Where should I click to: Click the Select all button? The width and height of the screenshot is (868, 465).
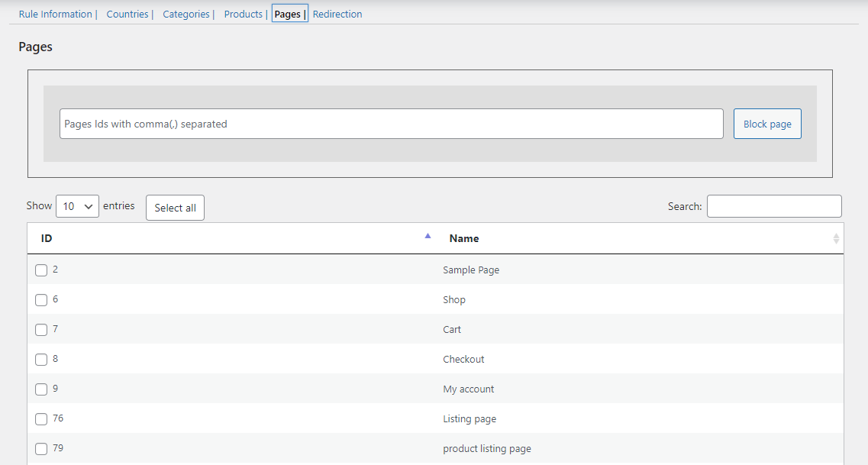pyautogui.click(x=175, y=208)
